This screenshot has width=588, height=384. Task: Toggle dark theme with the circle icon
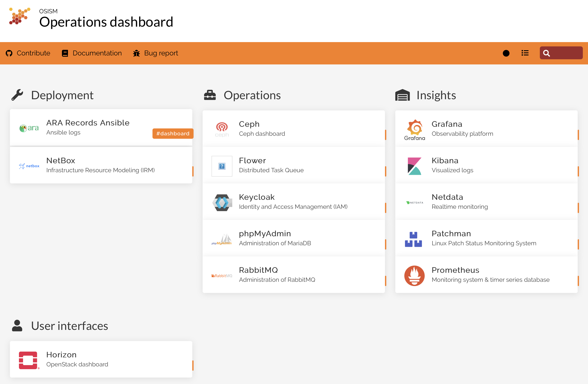(x=506, y=53)
